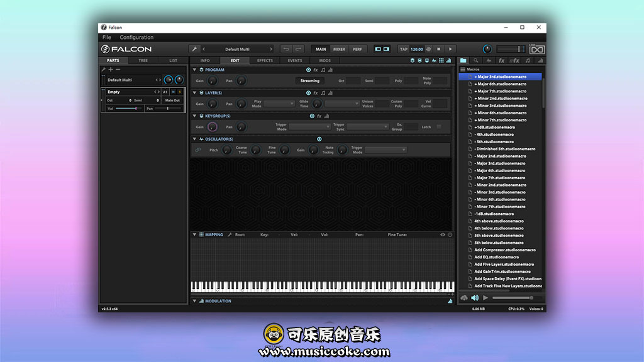The width and height of the screenshot is (644, 362).
Task: Add a new part with the plus icon
Action: [x=111, y=70]
